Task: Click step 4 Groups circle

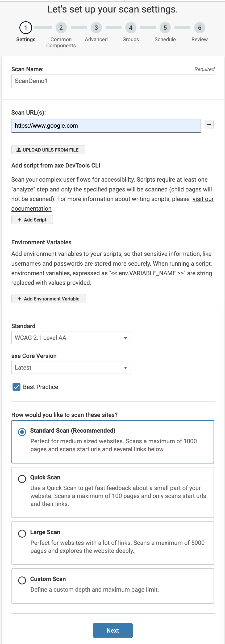Action: pyautogui.click(x=131, y=28)
